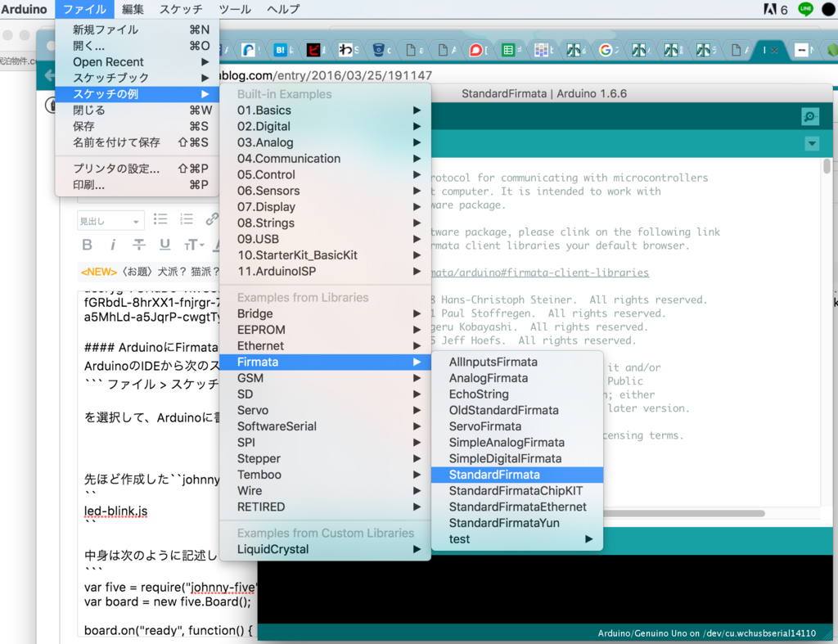Insert a bulleted list in blog editor
Viewport: 838px width, 644px height.
pos(160,219)
